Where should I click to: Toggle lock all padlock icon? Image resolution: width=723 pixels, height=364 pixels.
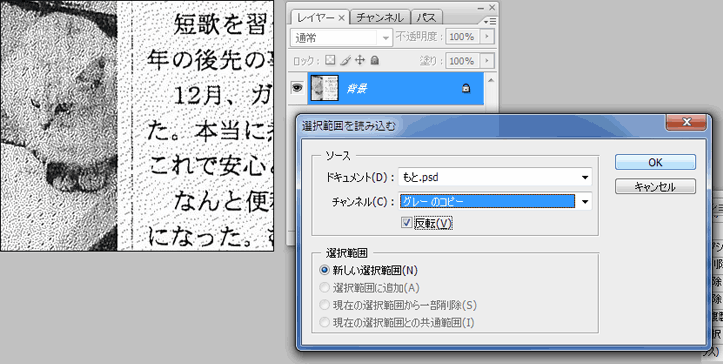375,60
